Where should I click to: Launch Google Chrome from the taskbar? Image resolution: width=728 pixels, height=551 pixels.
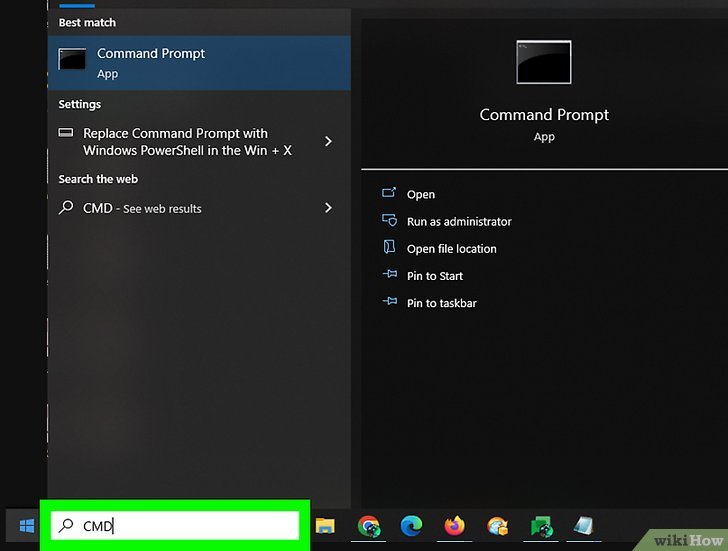tap(369, 526)
